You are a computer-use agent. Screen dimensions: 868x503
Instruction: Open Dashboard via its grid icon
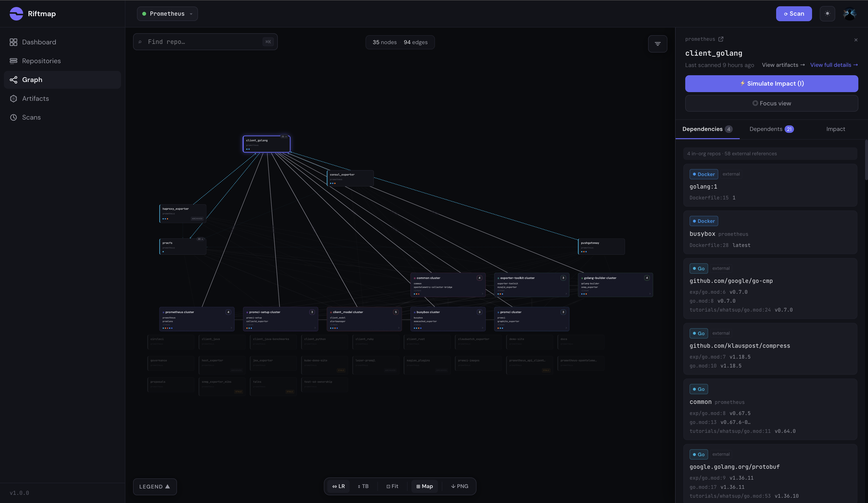14,42
